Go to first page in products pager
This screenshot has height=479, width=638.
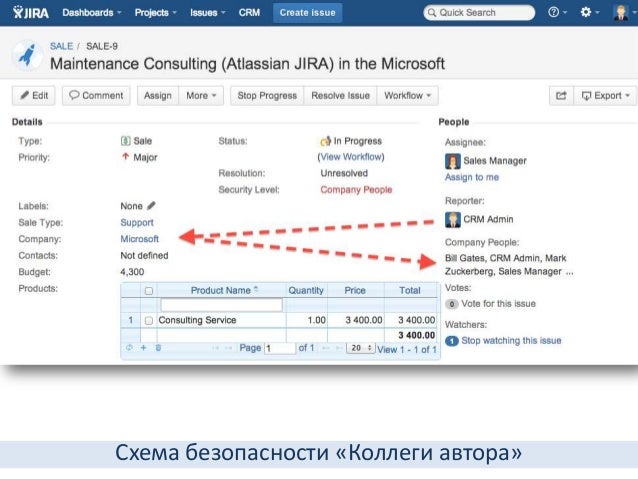pos(216,348)
